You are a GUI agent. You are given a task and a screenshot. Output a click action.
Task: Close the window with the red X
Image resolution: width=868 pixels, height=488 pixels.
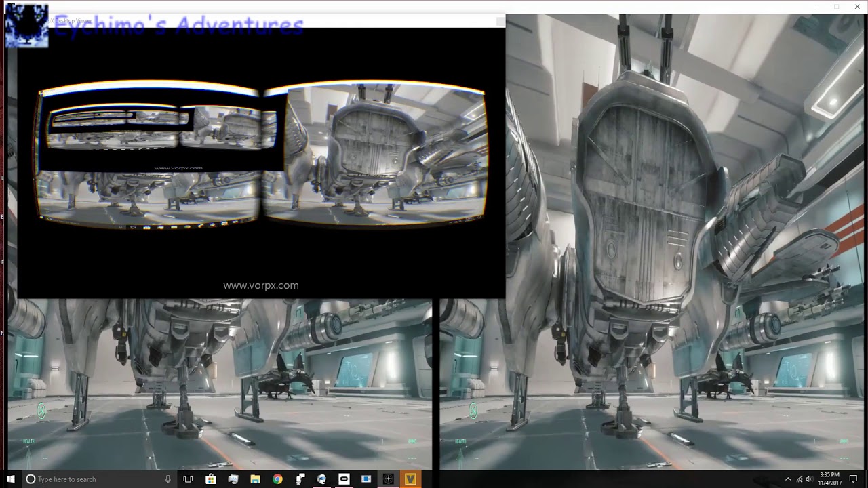coord(857,7)
